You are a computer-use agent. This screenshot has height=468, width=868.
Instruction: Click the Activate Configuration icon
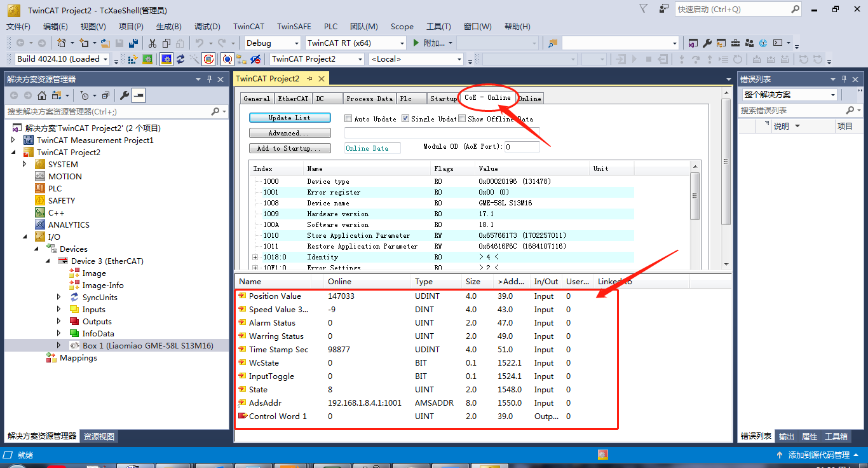(x=133, y=59)
